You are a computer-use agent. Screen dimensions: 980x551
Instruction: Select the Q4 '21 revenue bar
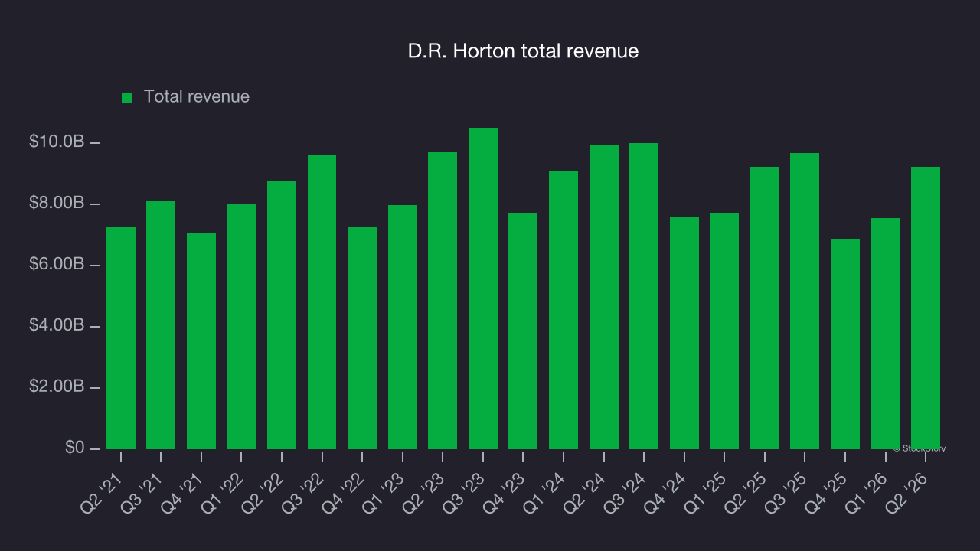(201, 341)
